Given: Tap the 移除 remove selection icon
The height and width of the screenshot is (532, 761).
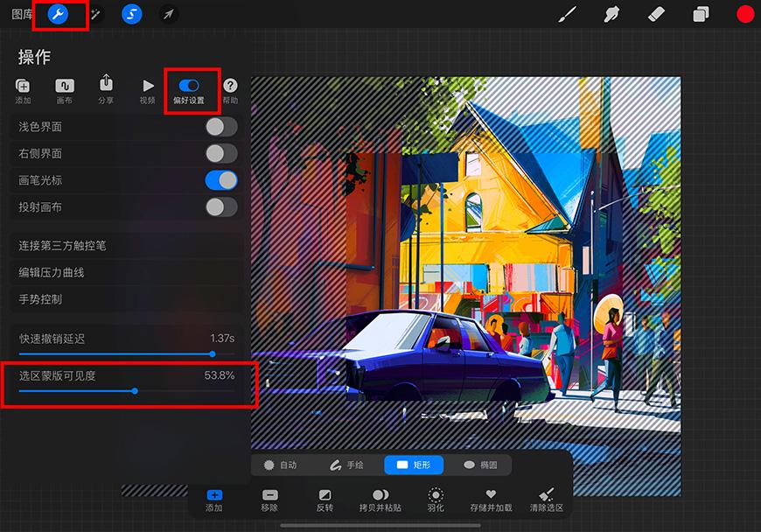Looking at the screenshot, I should 269,500.
